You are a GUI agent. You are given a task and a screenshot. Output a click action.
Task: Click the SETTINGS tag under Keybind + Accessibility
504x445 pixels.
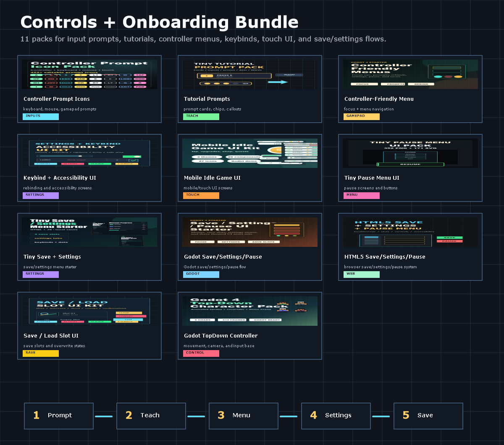(41, 196)
